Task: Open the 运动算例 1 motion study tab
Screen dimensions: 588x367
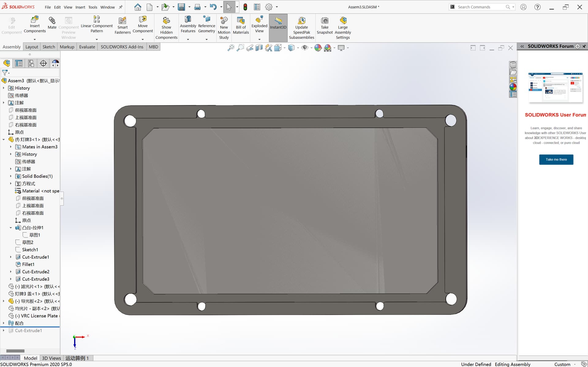Action: [77, 358]
